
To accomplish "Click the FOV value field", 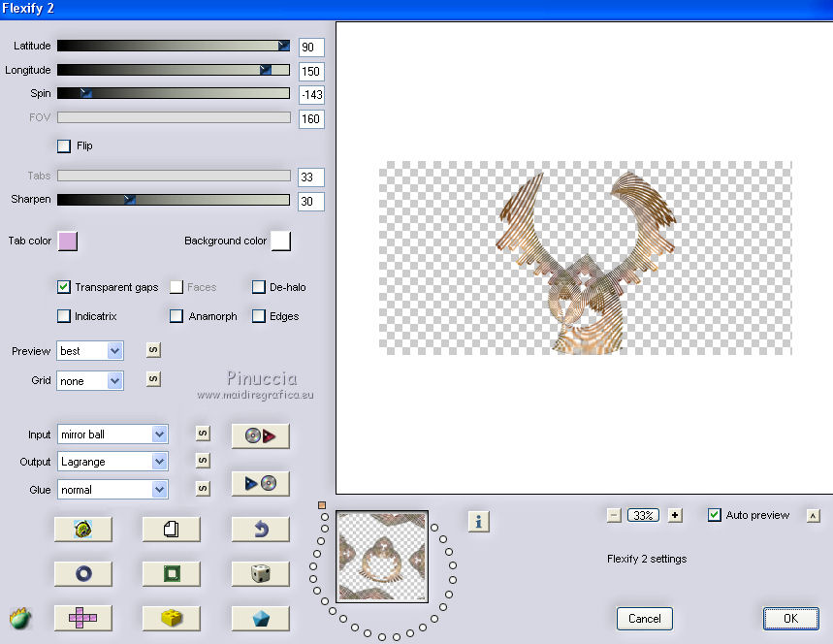I will 311,119.
